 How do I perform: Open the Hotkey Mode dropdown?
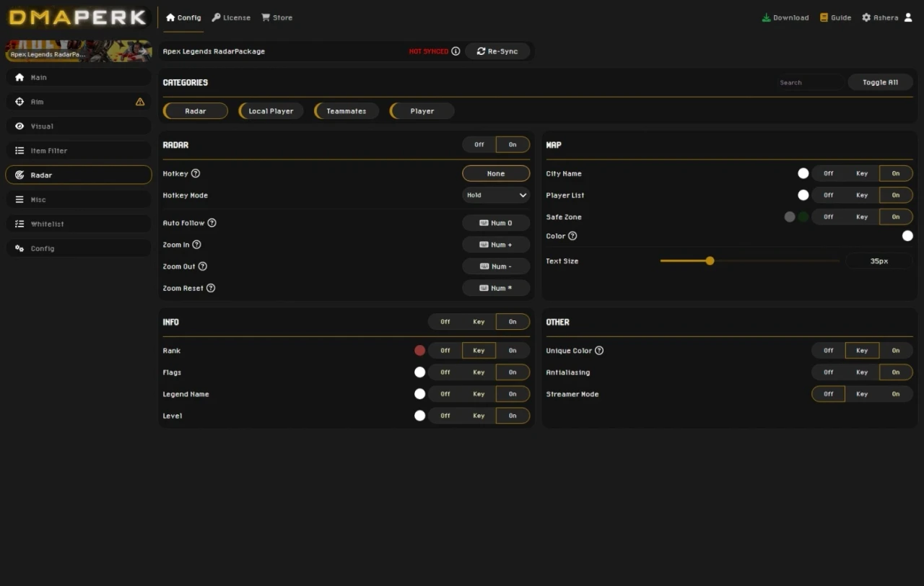(x=496, y=195)
